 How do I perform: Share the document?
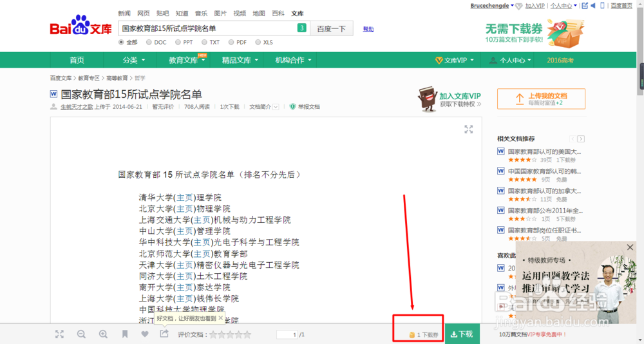164,333
